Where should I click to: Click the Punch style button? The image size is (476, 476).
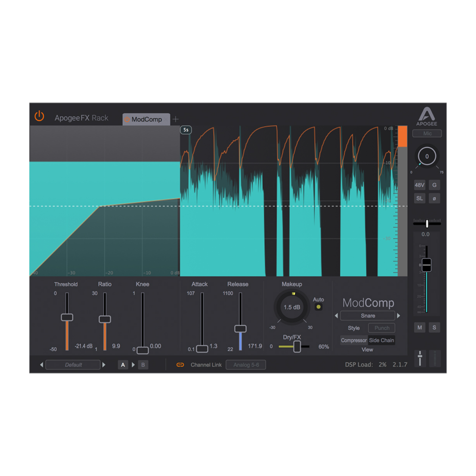pos(381,328)
